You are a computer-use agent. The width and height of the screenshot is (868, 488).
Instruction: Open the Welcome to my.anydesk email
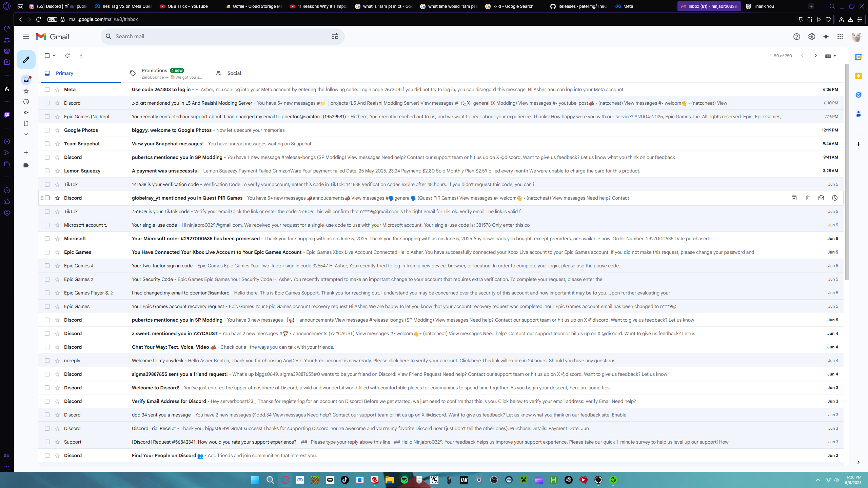pos(441,361)
